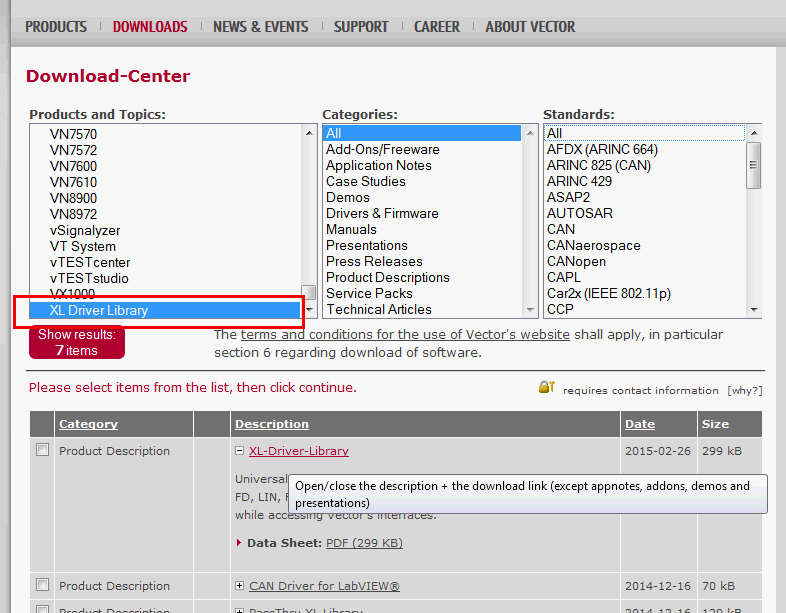The width and height of the screenshot is (786, 613).
Task: Sort table by Category column
Action: [x=88, y=424]
